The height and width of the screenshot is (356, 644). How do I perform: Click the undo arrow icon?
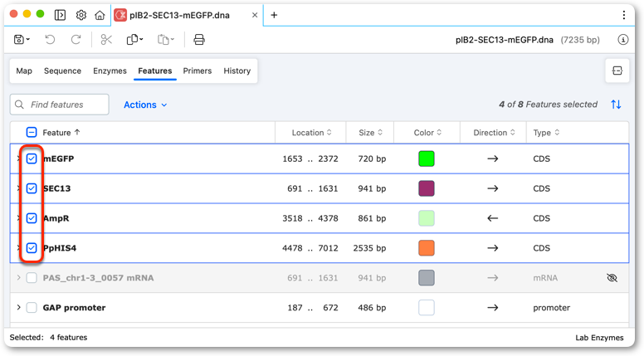50,40
